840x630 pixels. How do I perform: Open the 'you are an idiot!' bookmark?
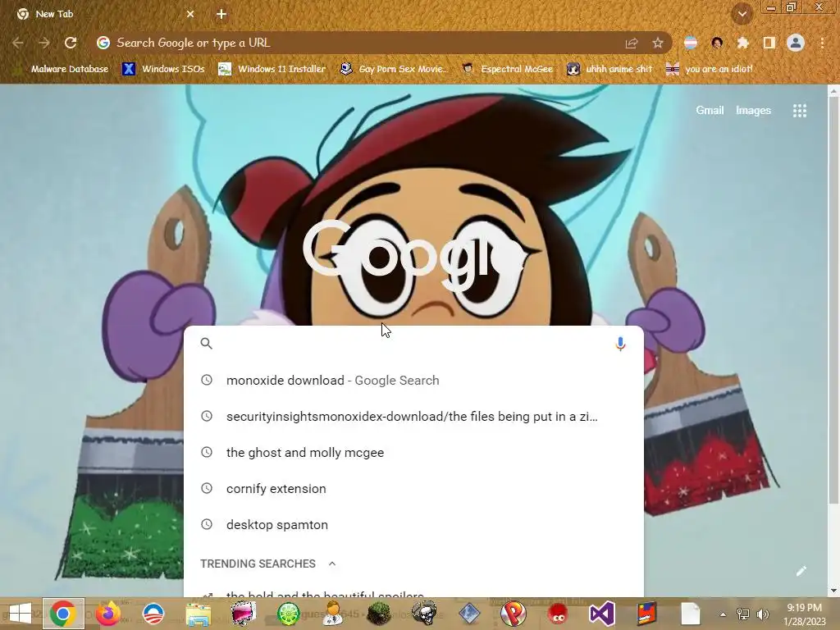coord(710,69)
